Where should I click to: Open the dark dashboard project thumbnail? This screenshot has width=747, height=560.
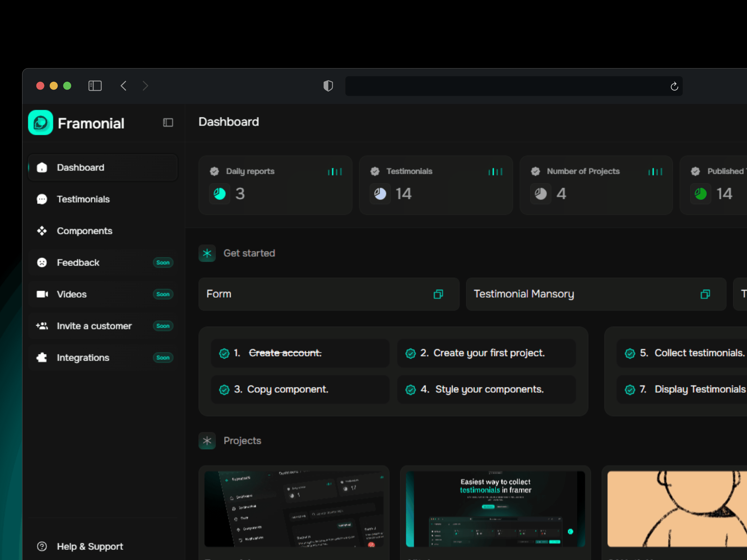point(294,509)
